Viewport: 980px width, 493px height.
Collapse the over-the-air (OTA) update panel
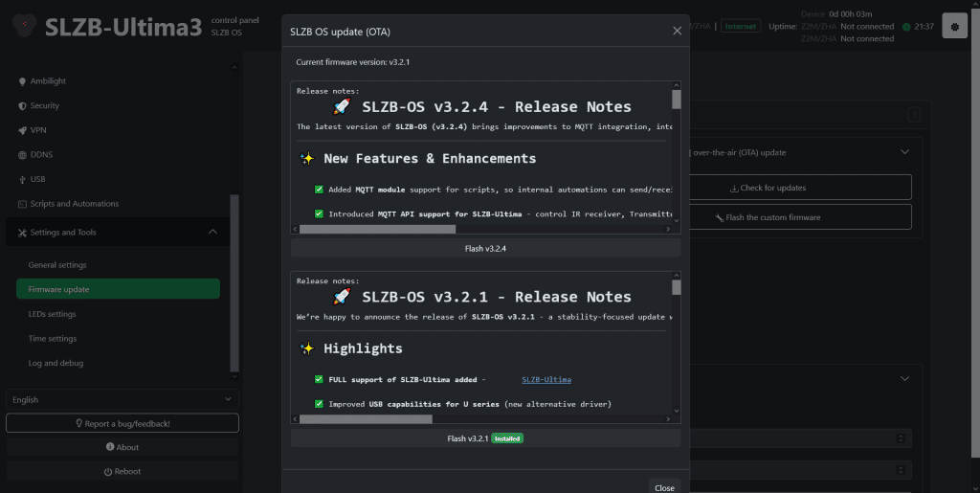[x=904, y=152]
